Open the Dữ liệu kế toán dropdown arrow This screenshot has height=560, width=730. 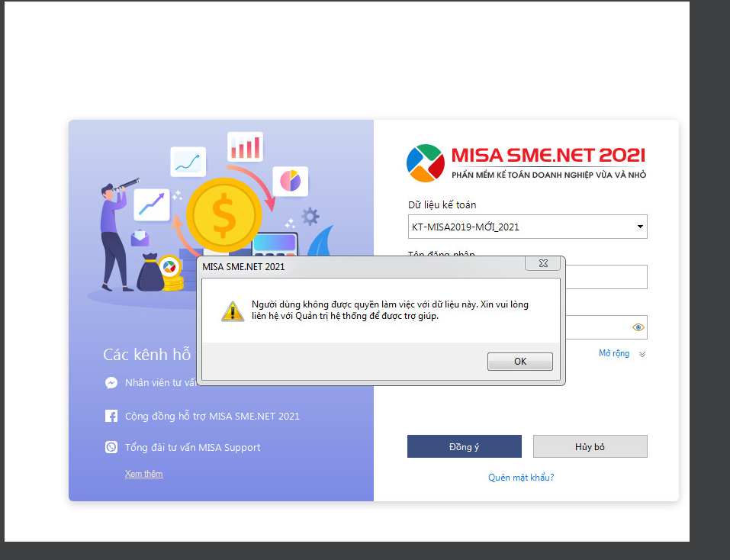(640, 227)
